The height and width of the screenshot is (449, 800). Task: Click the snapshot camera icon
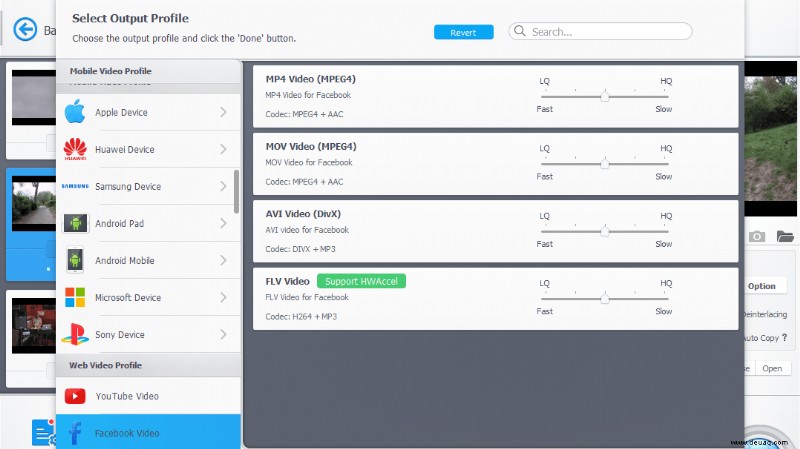point(757,236)
